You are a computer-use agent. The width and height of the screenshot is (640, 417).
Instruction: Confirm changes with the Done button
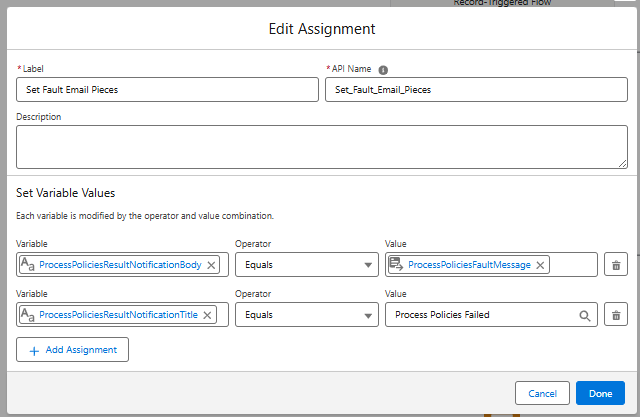click(600, 394)
